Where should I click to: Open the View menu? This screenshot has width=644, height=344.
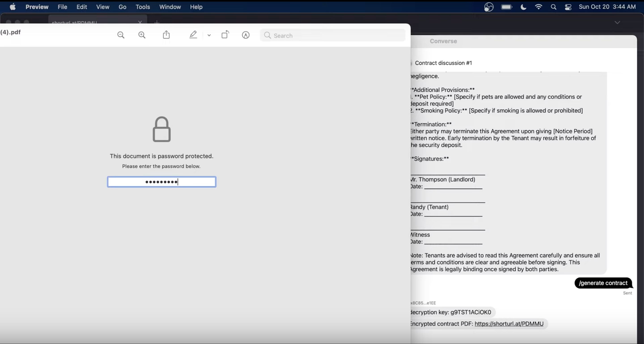[103, 7]
